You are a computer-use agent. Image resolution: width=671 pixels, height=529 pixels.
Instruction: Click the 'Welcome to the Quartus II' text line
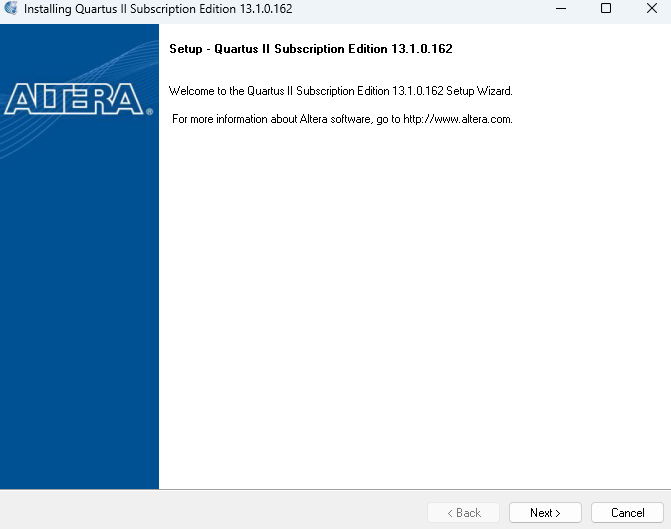click(x=341, y=91)
